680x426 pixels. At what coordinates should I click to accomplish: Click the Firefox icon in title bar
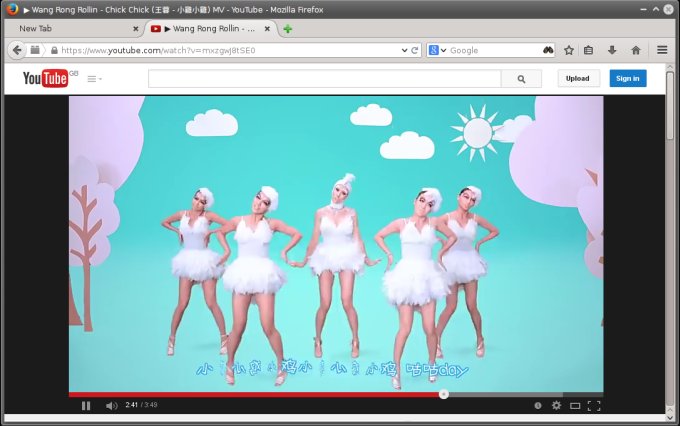12,9
